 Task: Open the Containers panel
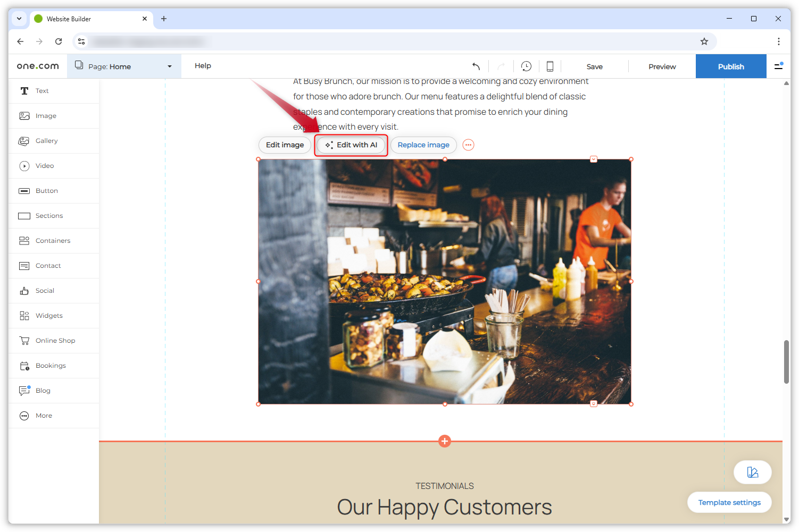point(52,240)
